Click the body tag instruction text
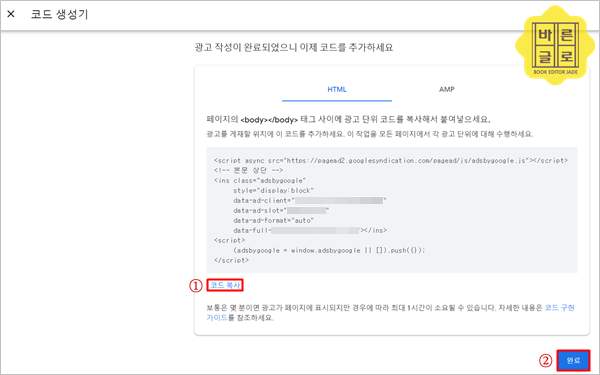The image size is (600, 375). [348, 119]
